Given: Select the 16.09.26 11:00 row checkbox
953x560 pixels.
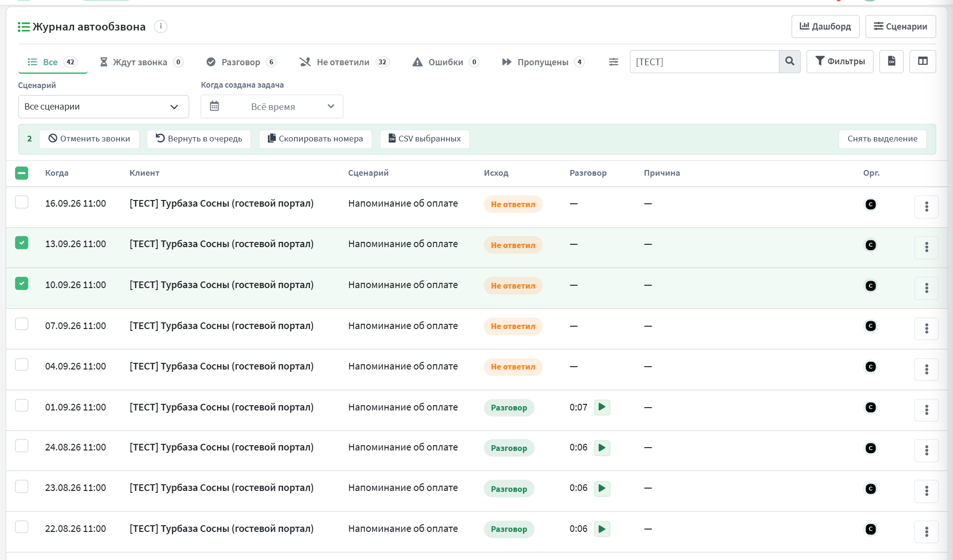Looking at the screenshot, I should click(21, 202).
